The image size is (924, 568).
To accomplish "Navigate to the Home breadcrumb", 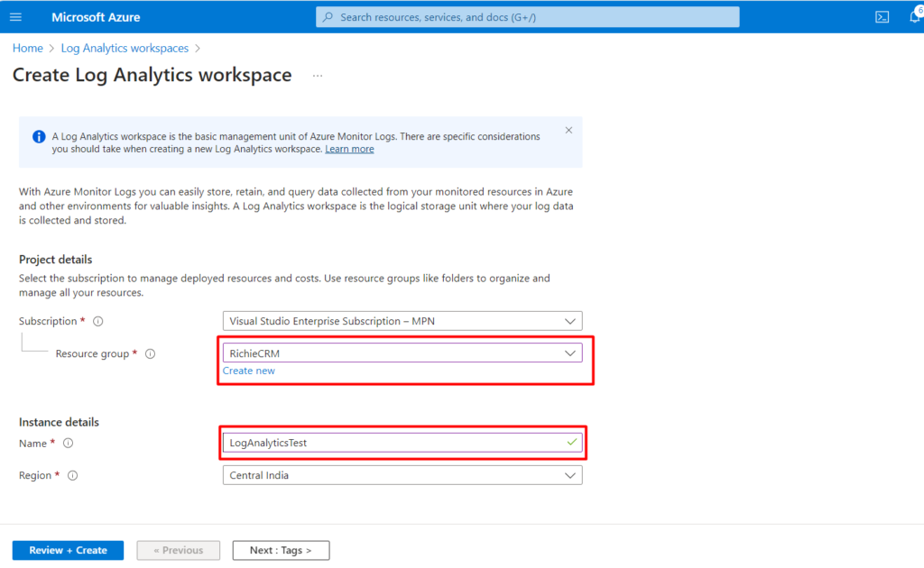I will tap(28, 49).
